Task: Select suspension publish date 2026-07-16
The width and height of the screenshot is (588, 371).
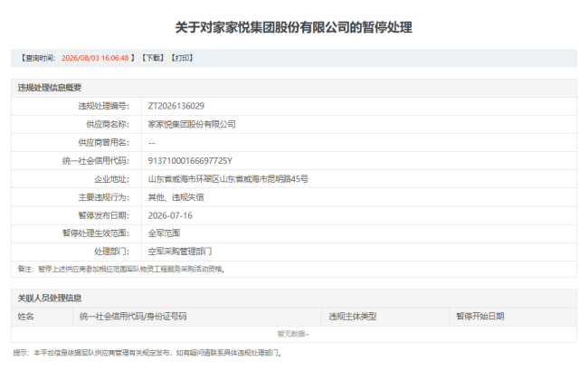Action: pos(170,215)
